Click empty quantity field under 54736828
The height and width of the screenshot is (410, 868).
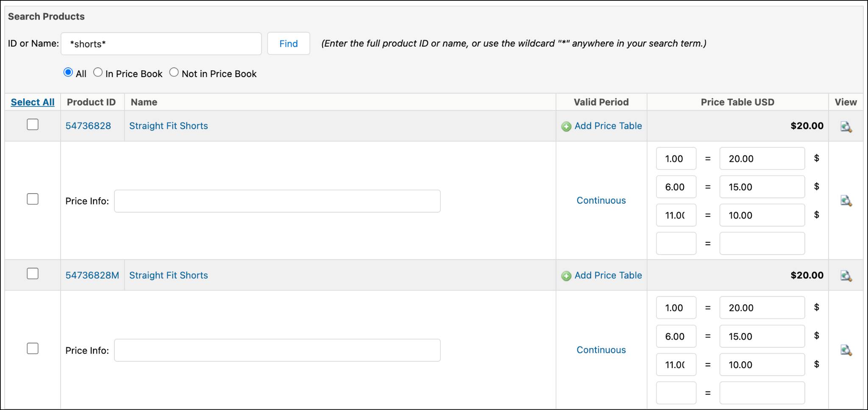click(676, 244)
